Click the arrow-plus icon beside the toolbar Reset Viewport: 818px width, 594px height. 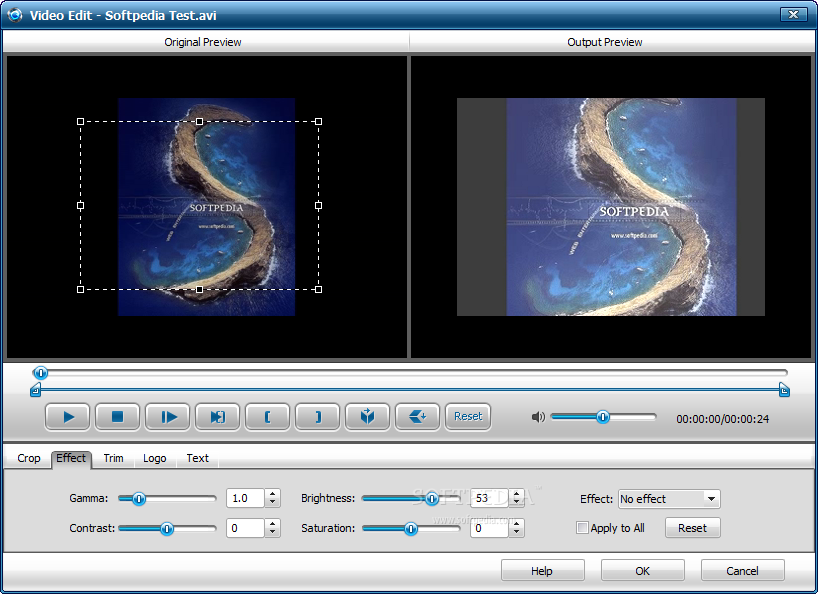[x=417, y=417]
